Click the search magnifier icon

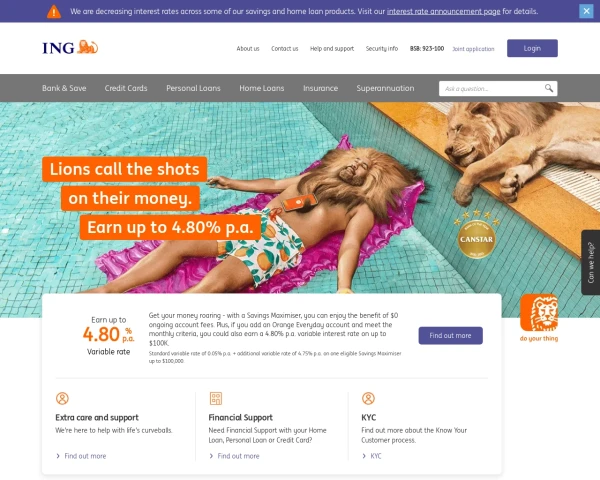point(549,88)
